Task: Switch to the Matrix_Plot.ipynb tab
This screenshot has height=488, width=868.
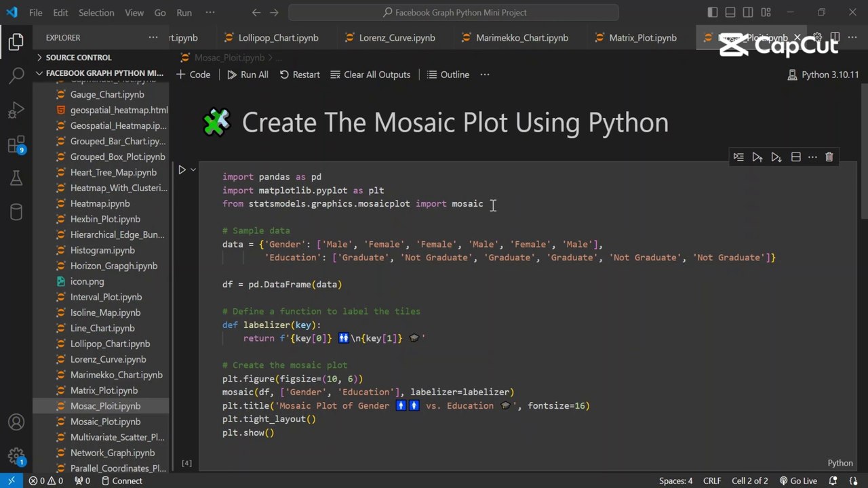Action: pyautogui.click(x=636, y=38)
